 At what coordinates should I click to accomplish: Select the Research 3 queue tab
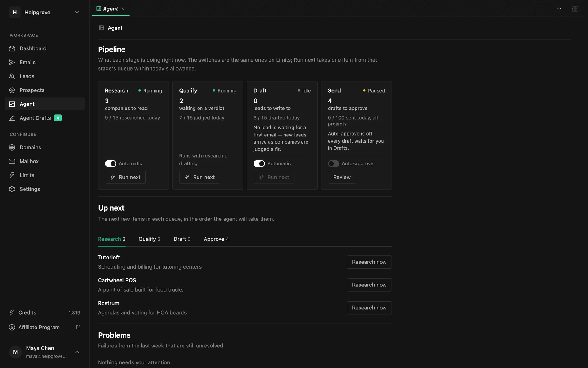coord(112,239)
